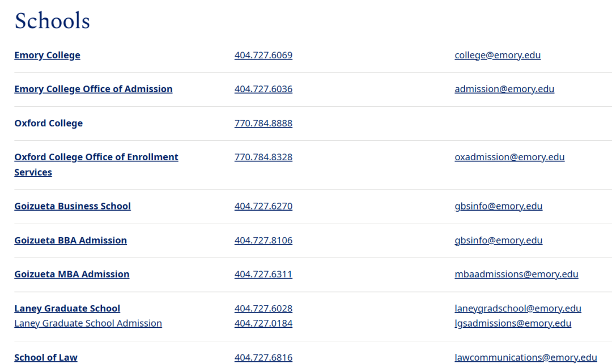Open Goizueta Business School link
This screenshot has width=612, height=364.
(72, 206)
